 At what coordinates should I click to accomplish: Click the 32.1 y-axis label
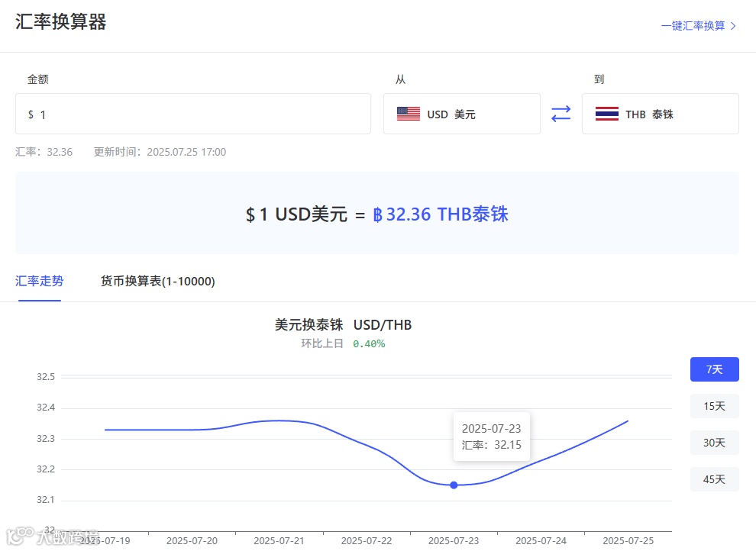click(46, 500)
